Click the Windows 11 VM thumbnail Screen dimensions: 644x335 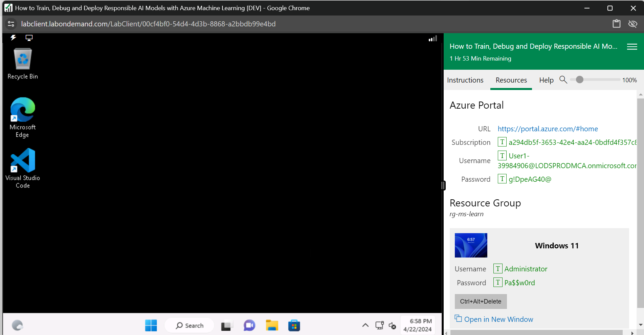471,245
